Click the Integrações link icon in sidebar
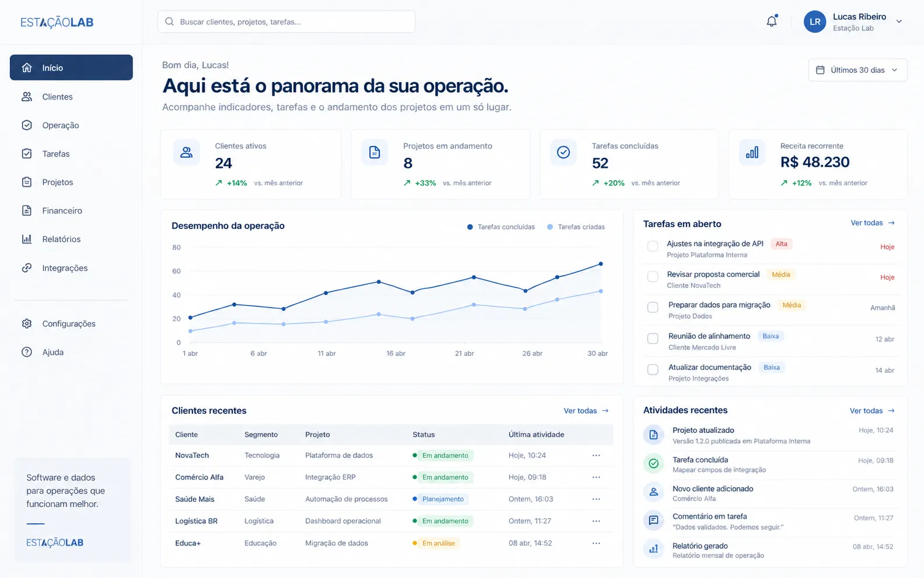Image resolution: width=924 pixels, height=578 pixels. 27,268
